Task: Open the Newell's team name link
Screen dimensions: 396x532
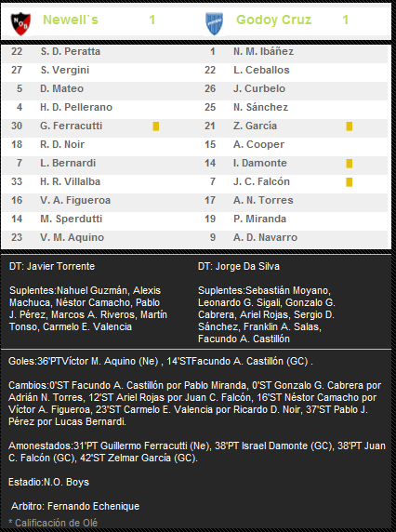Action: pos(71,20)
